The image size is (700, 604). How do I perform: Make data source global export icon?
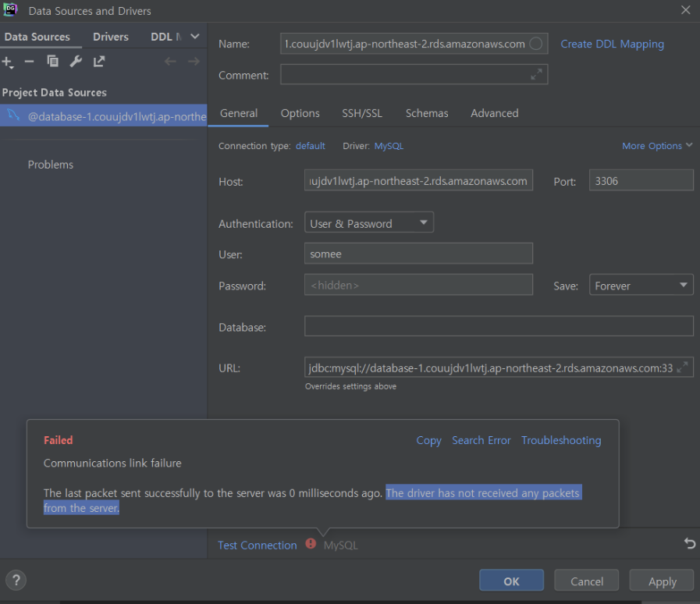click(98, 61)
